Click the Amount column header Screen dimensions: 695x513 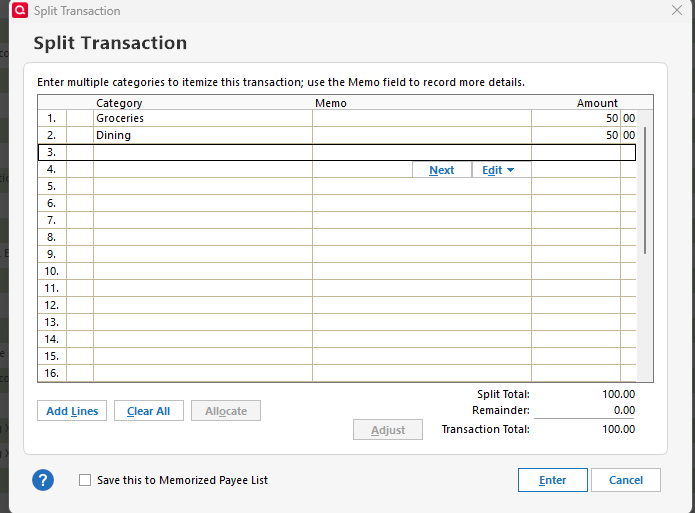click(597, 103)
